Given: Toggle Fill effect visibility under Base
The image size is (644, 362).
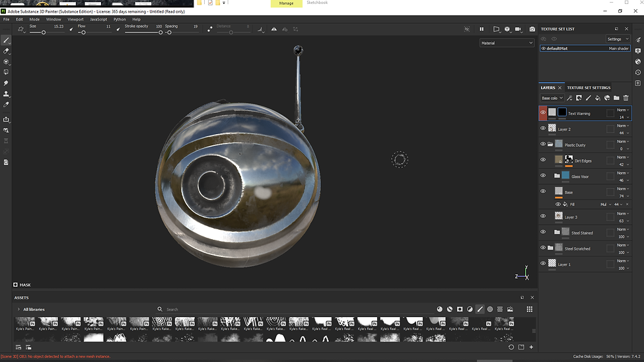Looking at the screenshot, I should pyautogui.click(x=557, y=204).
